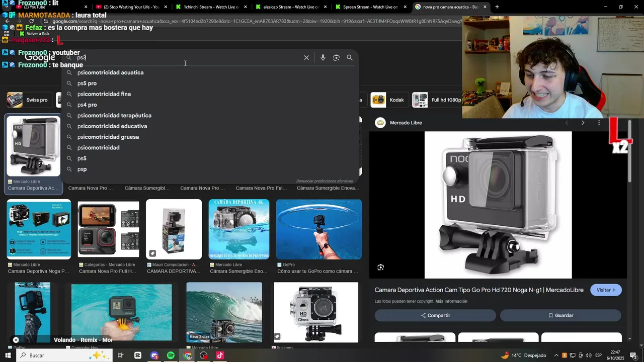The height and width of the screenshot is (362, 644).
Task: Show hidden tray icons chevron
Action: [556, 355]
